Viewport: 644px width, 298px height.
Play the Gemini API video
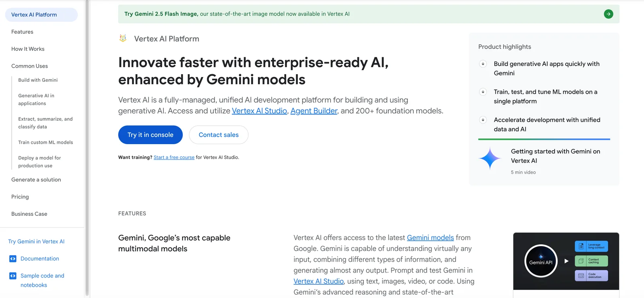tap(566, 261)
